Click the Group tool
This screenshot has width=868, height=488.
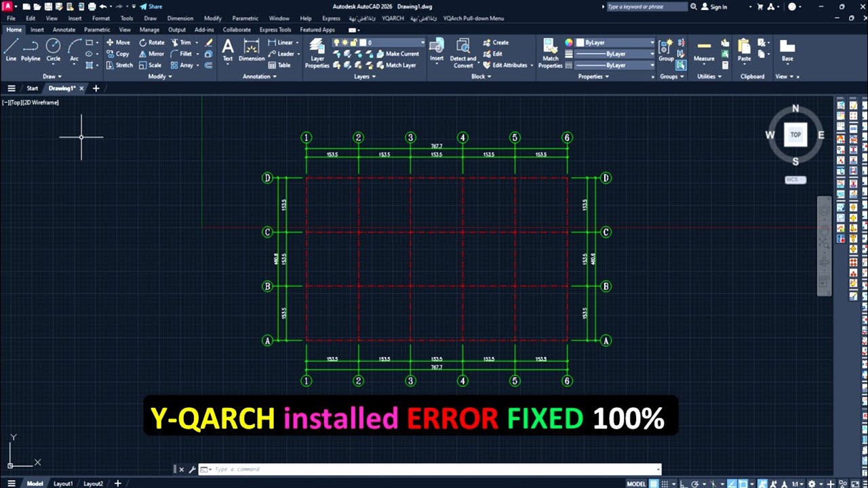click(666, 50)
